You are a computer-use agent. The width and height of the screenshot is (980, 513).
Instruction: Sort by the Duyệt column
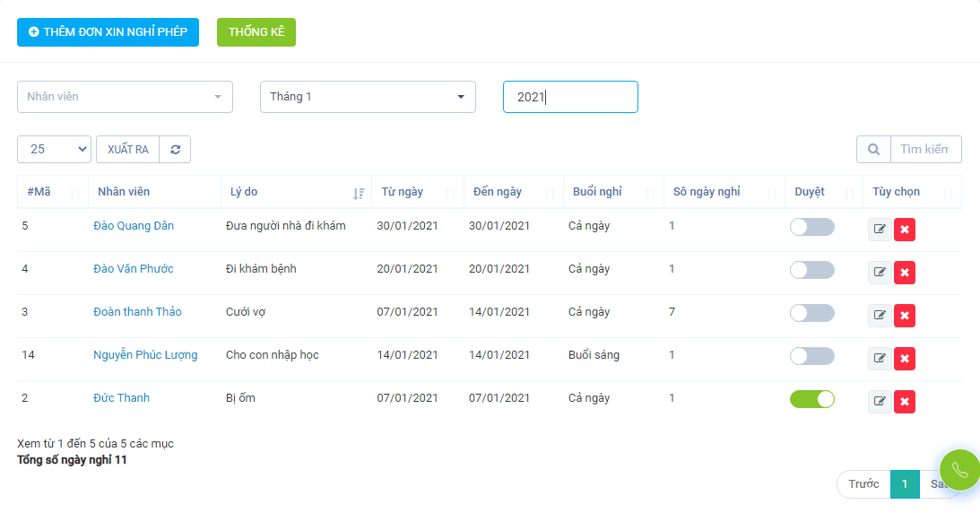click(824, 192)
